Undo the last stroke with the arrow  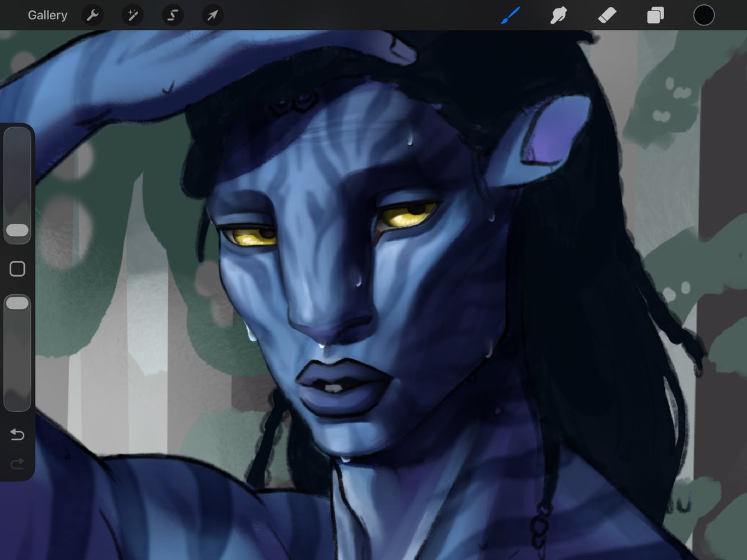17,434
